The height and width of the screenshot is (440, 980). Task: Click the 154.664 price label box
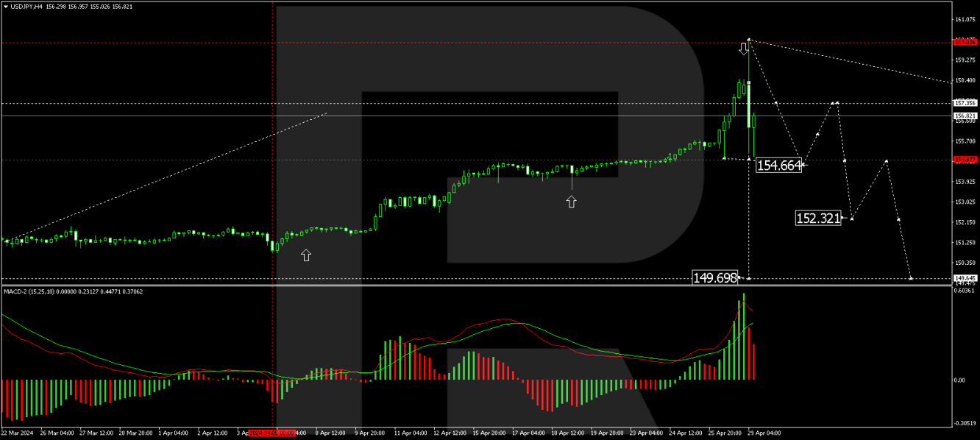click(x=778, y=166)
